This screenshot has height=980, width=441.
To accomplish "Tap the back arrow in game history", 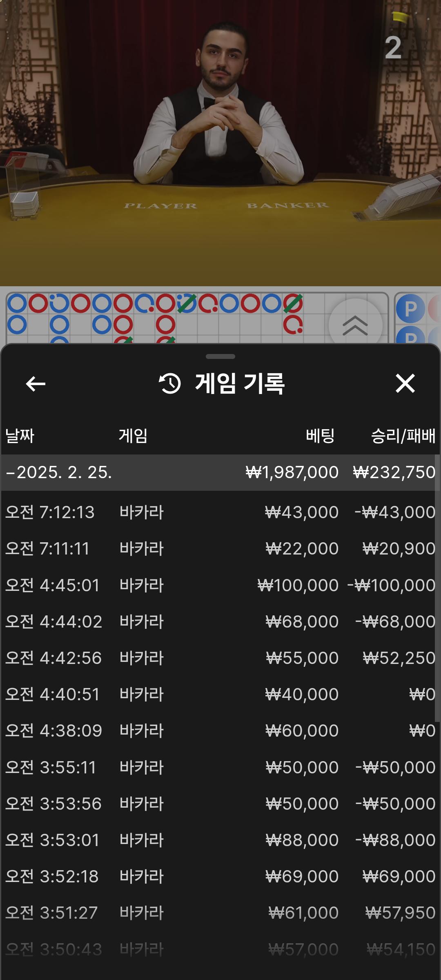I will point(36,384).
